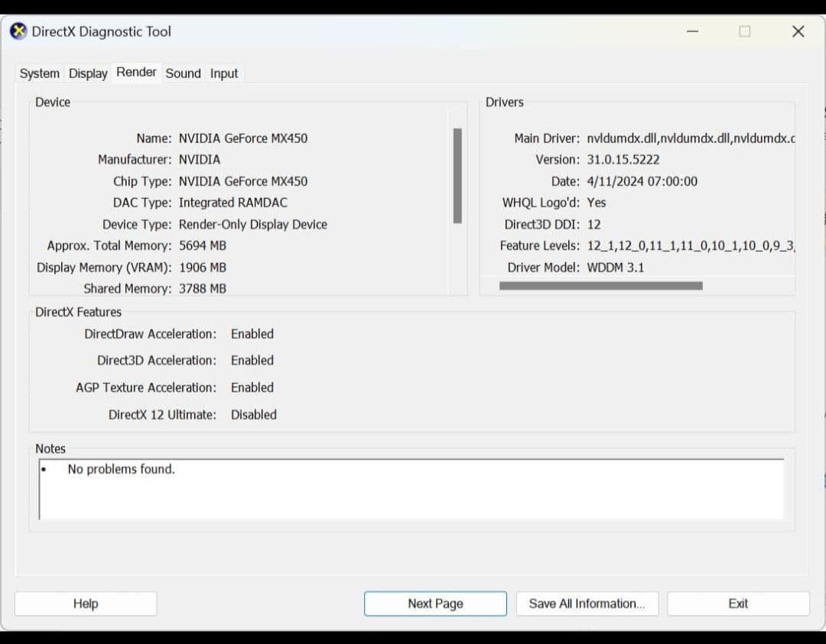Screen dimensions: 826x644
Task: Select the Sound tab
Action: (183, 73)
